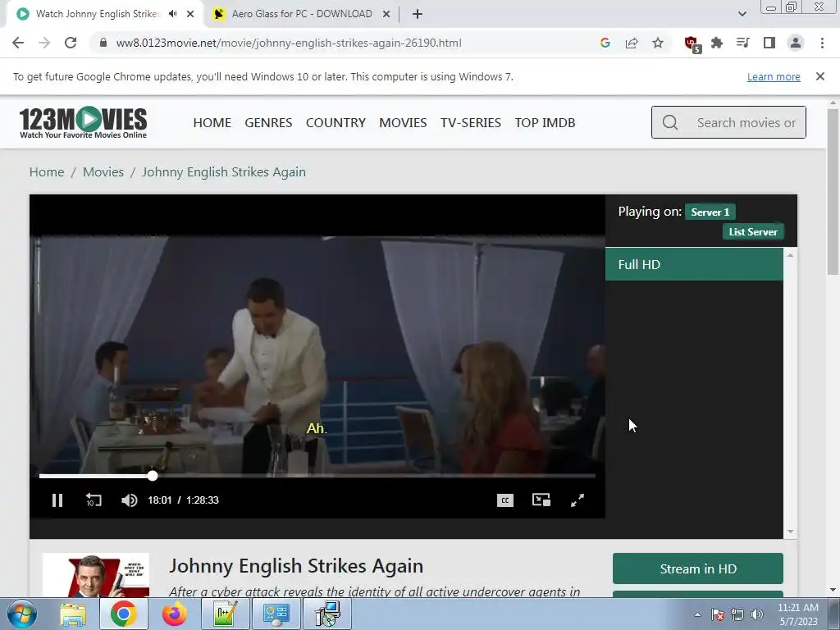Share this page from address bar
The width and height of the screenshot is (840, 630).
632,43
